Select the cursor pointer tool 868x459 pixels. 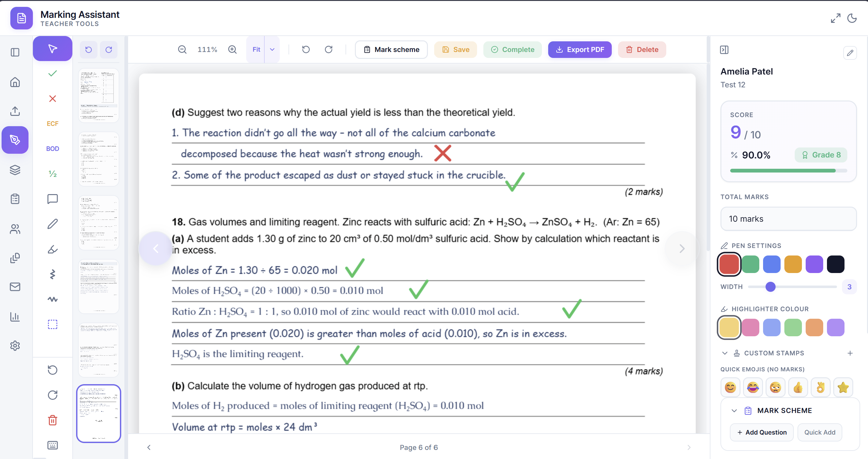coord(52,49)
